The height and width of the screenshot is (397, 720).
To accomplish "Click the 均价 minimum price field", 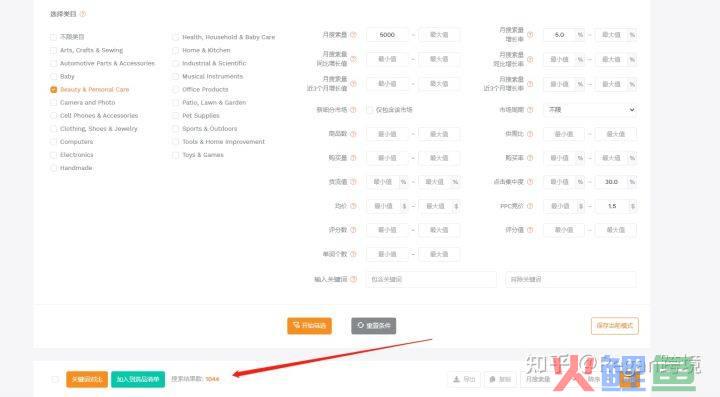I will [x=383, y=206].
